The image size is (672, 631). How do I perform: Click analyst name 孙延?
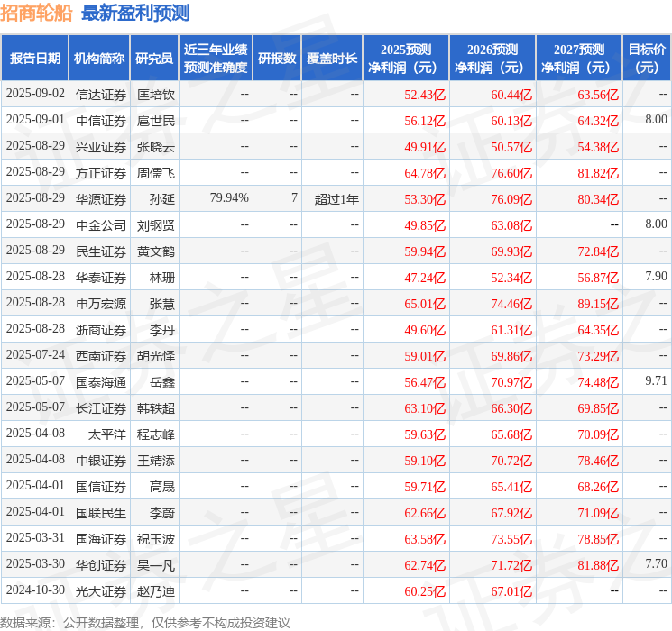coord(162,199)
